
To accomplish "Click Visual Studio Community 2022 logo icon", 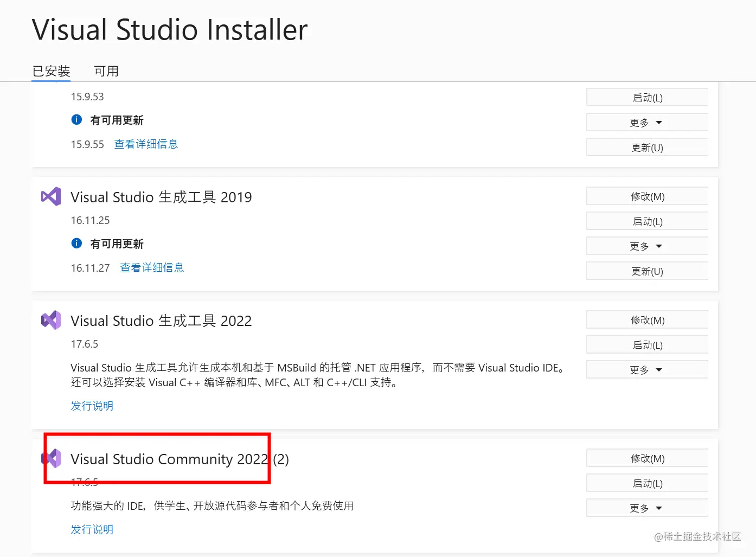I will pos(52,458).
